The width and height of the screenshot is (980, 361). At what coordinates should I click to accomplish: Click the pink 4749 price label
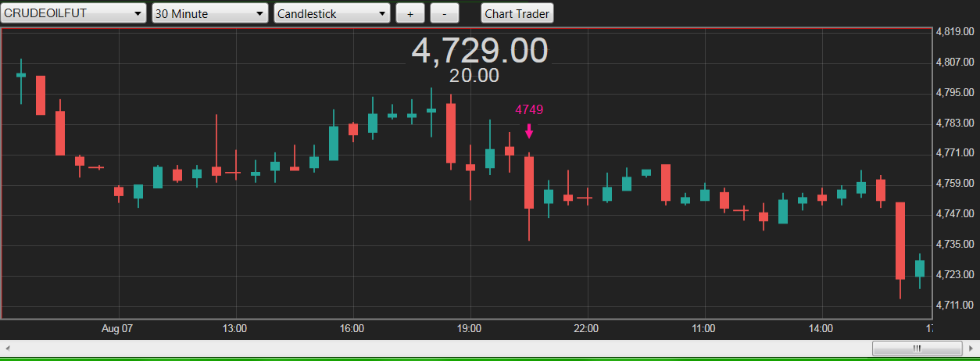click(x=529, y=109)
